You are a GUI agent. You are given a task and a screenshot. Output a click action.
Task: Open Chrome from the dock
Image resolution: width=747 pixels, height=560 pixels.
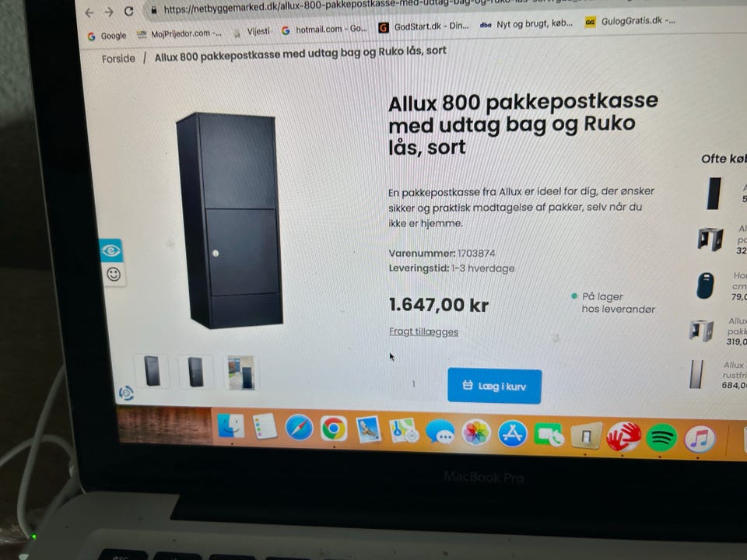[x=334, y=429]
